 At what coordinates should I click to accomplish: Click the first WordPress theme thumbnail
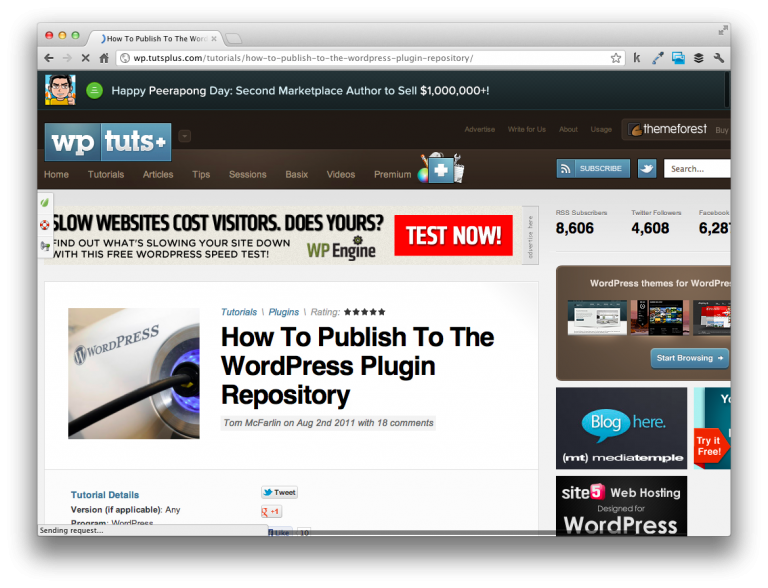597,318
